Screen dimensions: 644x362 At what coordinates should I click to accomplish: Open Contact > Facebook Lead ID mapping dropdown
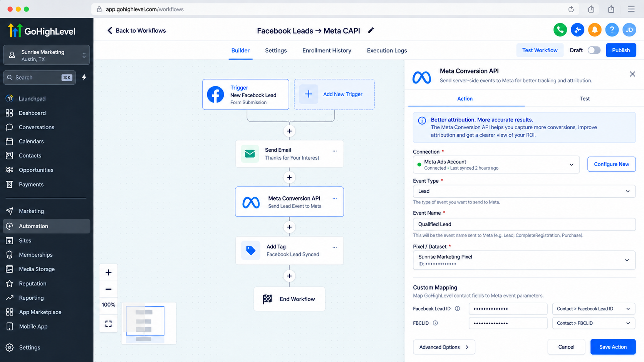(594, 309)
